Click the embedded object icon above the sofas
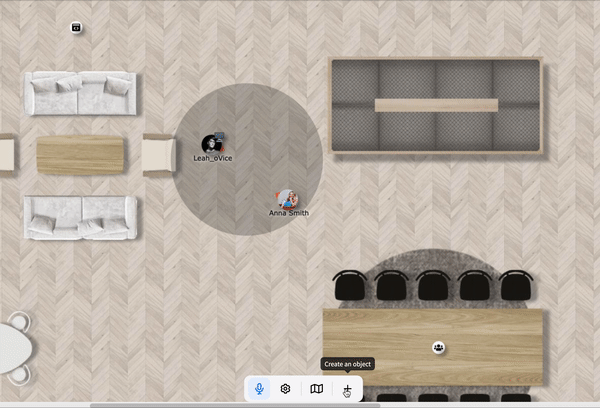This screenshot has height=408, width=600. 76,28
